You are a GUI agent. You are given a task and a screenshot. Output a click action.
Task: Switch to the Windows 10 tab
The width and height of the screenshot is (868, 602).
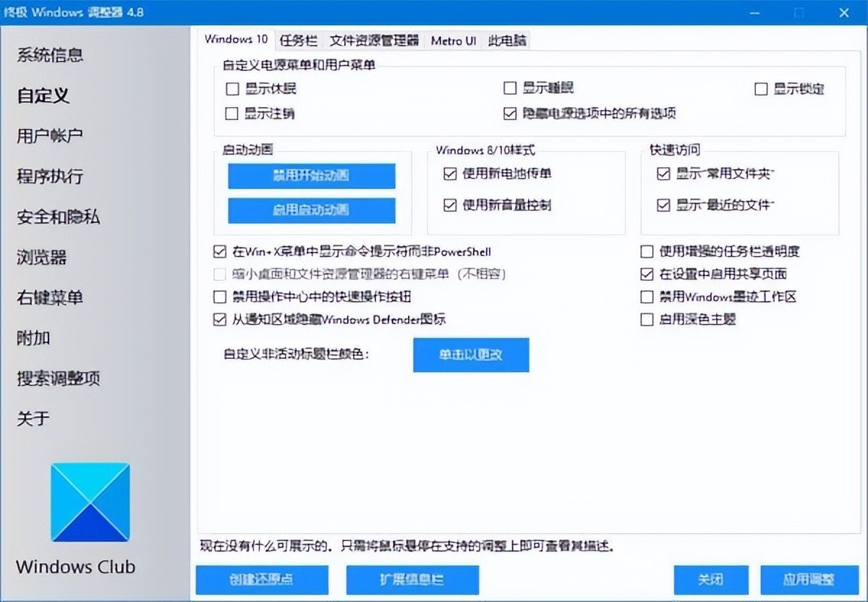click(x=236, y=39)
